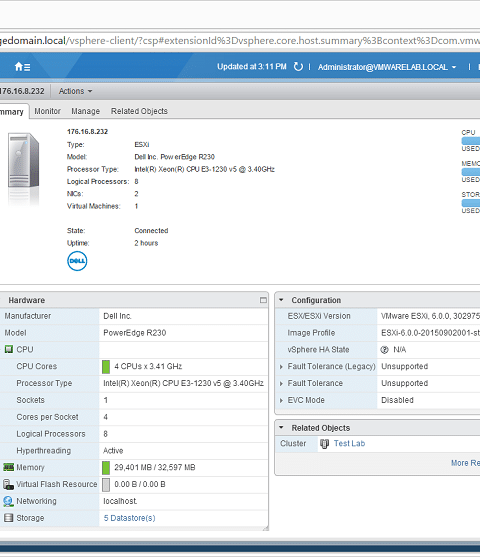This screenshot has height=557, width=480.
Task: Click the green CPU Cores usage indicator
Action: (x=106, y=367)
